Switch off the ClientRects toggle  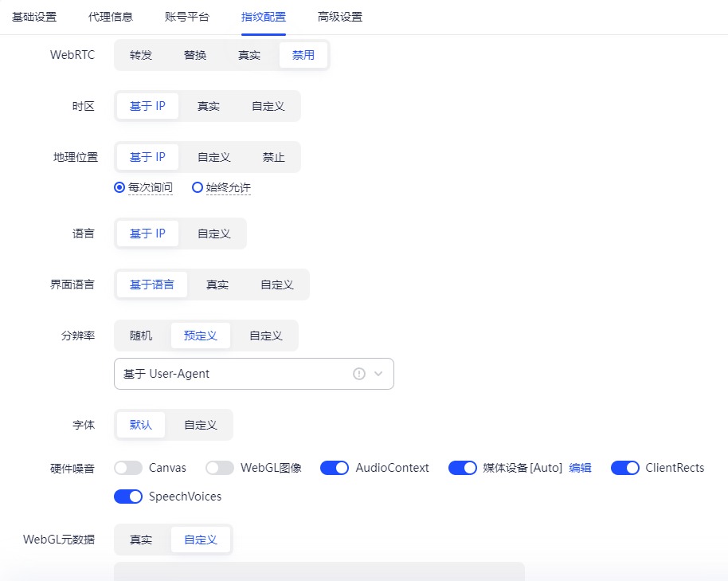[625, 468]
